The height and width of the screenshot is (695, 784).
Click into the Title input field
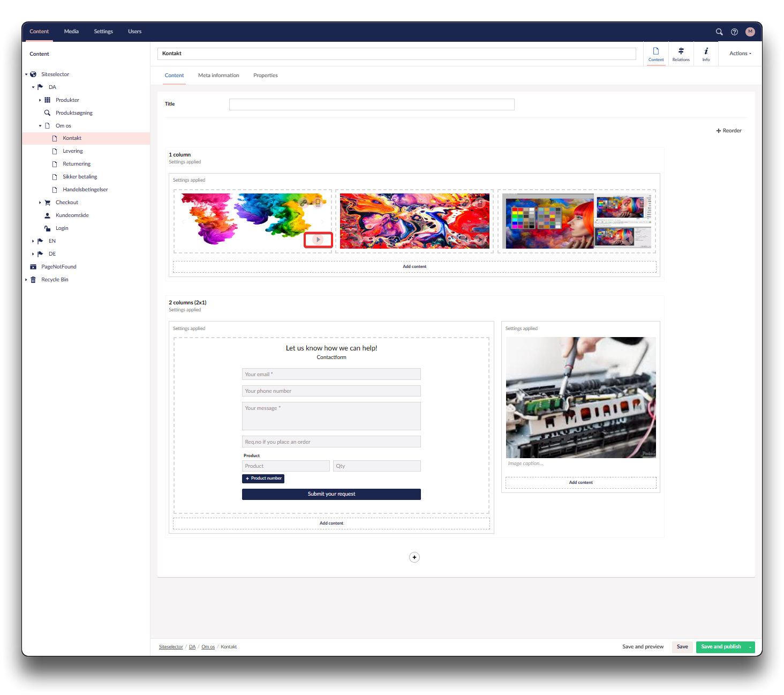pos(372,104)
